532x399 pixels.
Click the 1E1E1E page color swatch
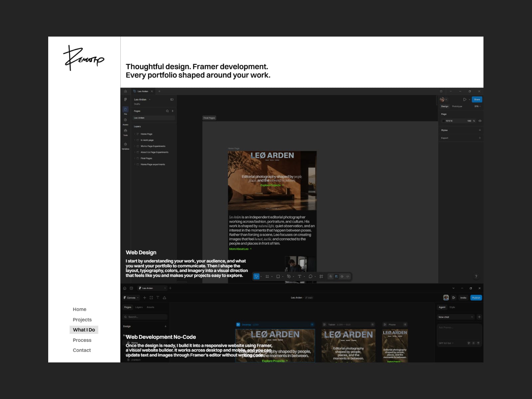coord(443,121)
